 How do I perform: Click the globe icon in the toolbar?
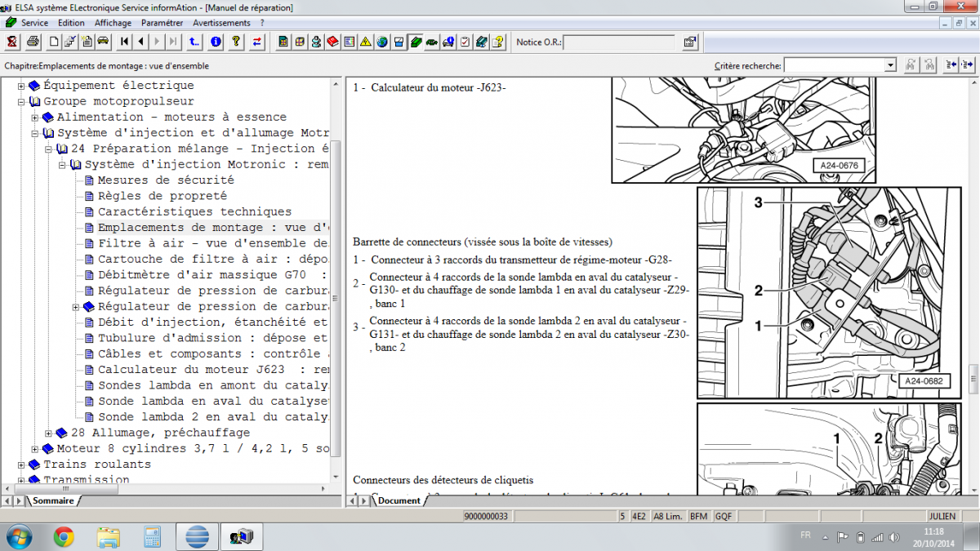[382, 42]
